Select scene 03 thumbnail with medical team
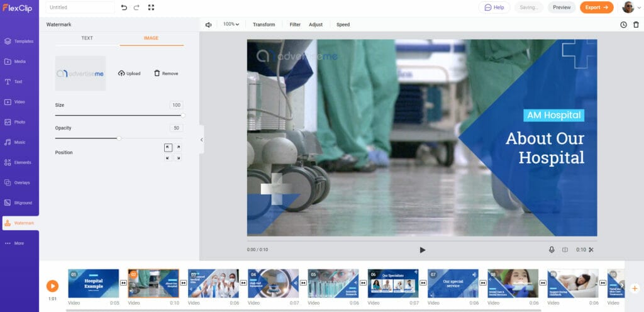 coord(213,283)
